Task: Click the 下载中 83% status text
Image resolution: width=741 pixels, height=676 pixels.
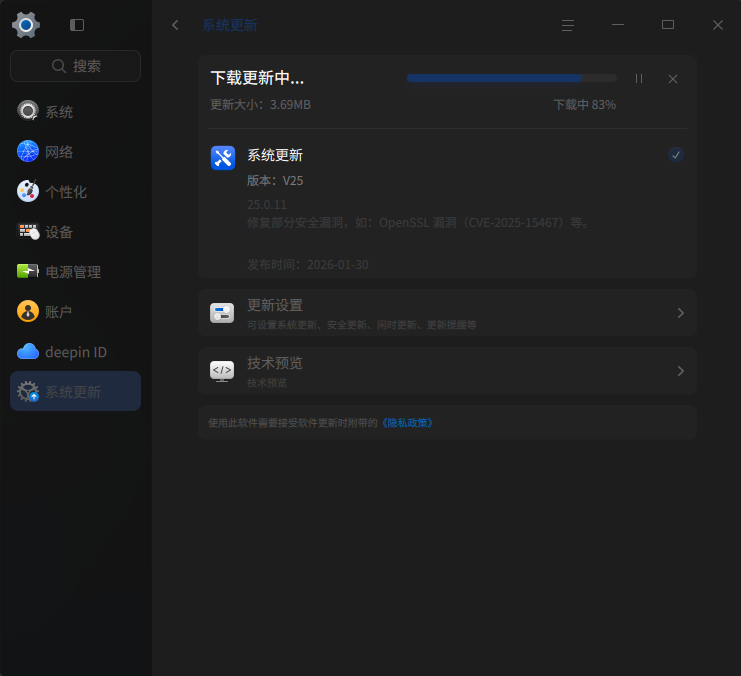Action: (x=585, y=104)
